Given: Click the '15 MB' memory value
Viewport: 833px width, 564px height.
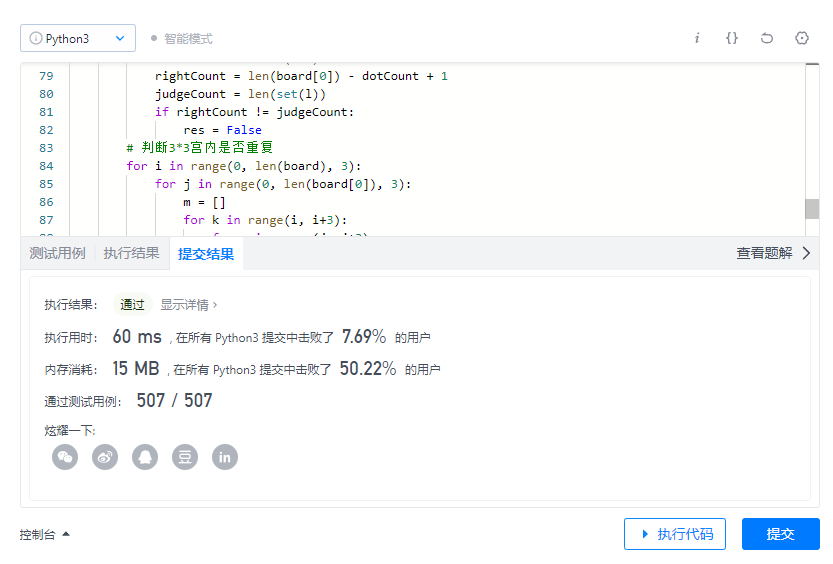Looking at the screenshot, I should click(x=135, y=369).
